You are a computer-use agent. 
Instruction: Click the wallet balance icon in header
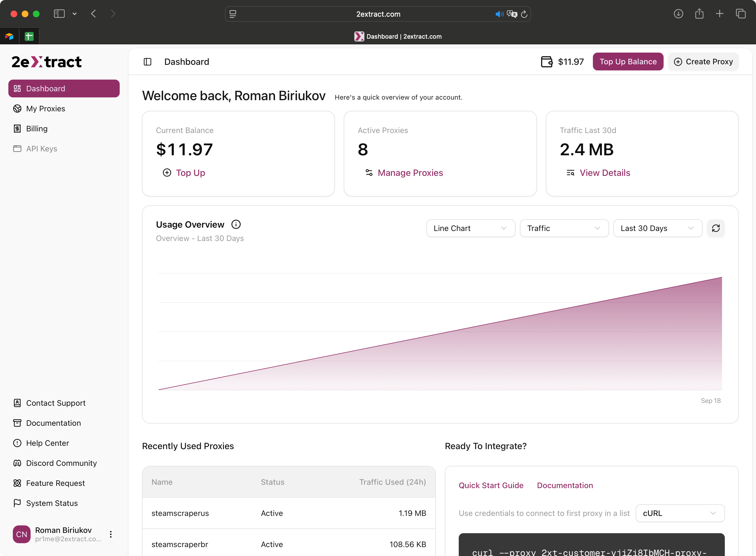tap(547, 61)
